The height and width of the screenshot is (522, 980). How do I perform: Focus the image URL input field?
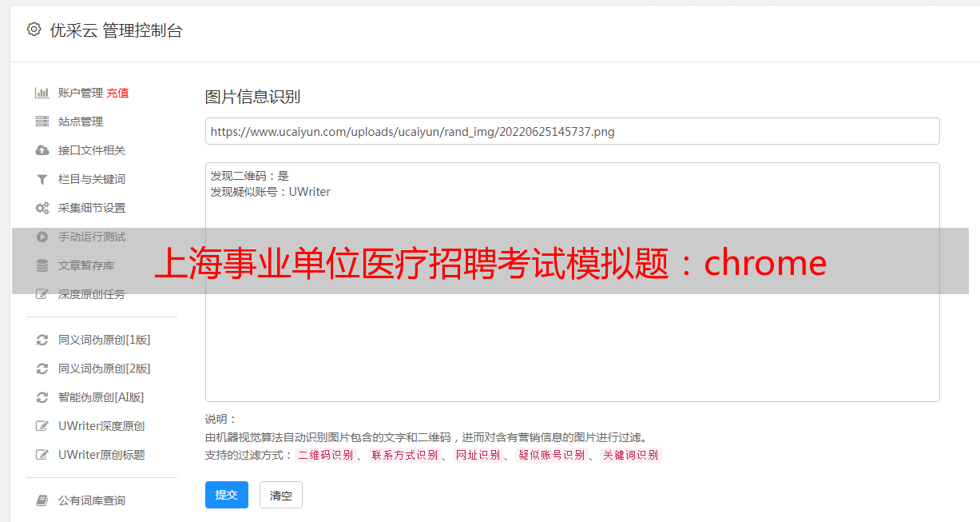coord(572,131)
